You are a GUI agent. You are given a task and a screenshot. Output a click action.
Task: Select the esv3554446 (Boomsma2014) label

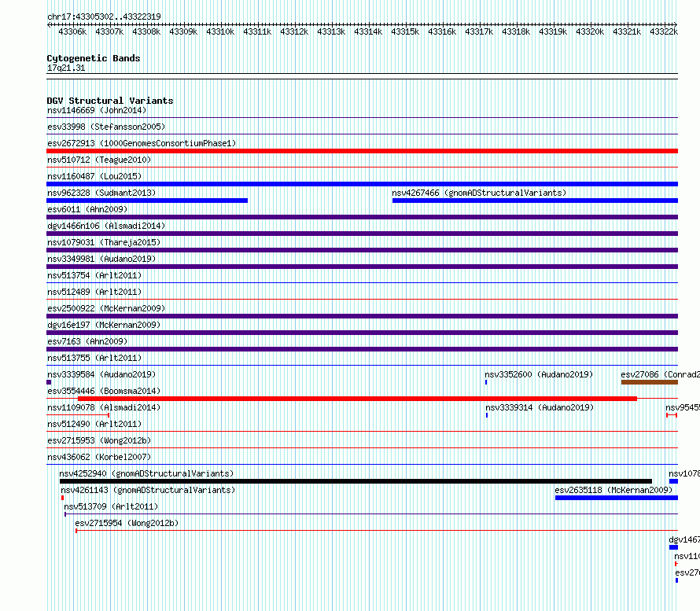[104, 391]
